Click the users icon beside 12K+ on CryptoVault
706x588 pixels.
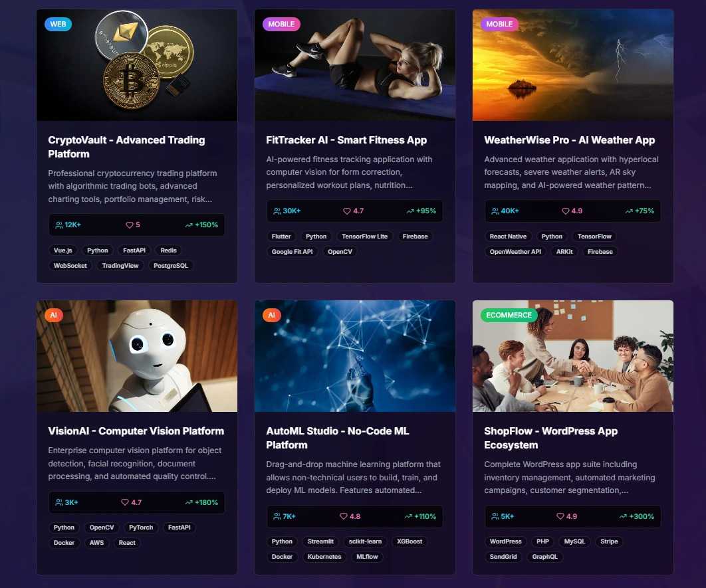pyautogui.click(x=59, y=225)
